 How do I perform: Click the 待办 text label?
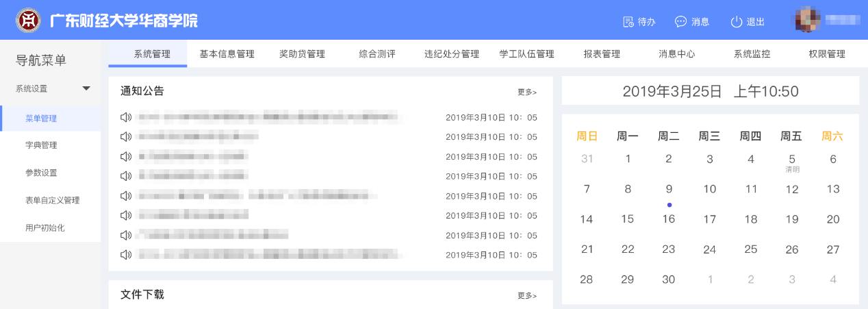point(647,22)
